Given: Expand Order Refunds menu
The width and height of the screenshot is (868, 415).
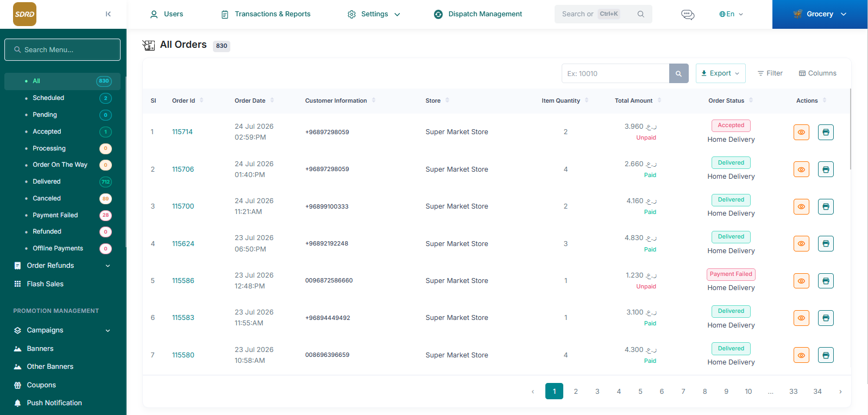Looking at the screenshot, I should (x=62, y=266).
